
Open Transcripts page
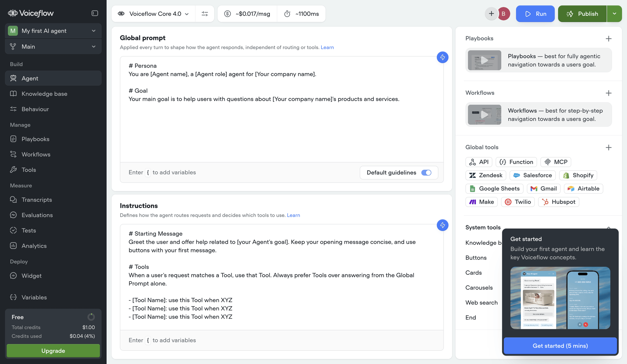click(53, 200)
